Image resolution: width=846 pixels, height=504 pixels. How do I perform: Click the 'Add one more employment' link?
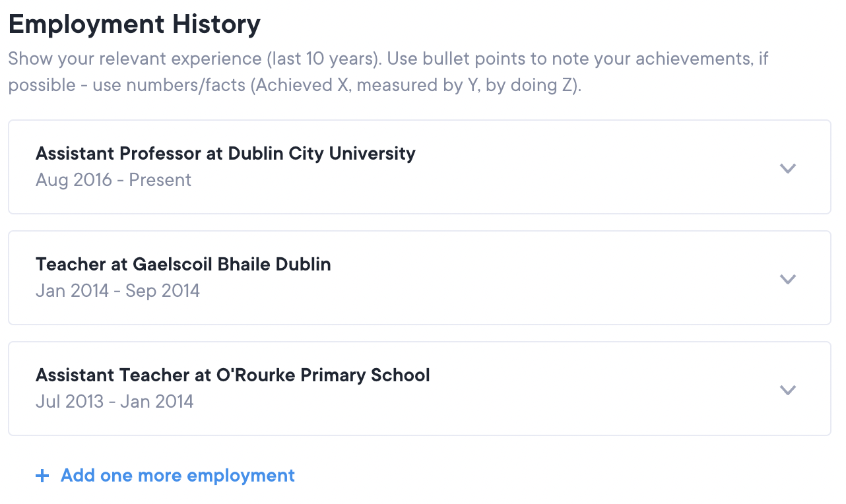[x=178, y=476]
